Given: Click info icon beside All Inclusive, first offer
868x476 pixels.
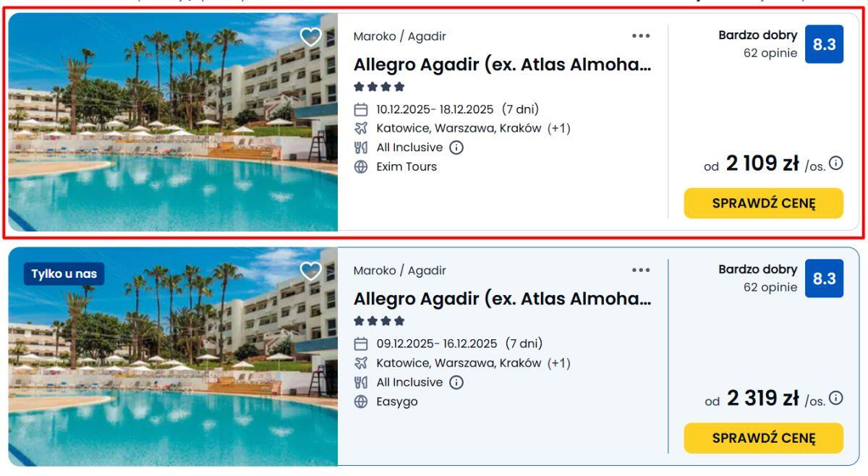Looking at the screenshot, I should click(456, 148).
